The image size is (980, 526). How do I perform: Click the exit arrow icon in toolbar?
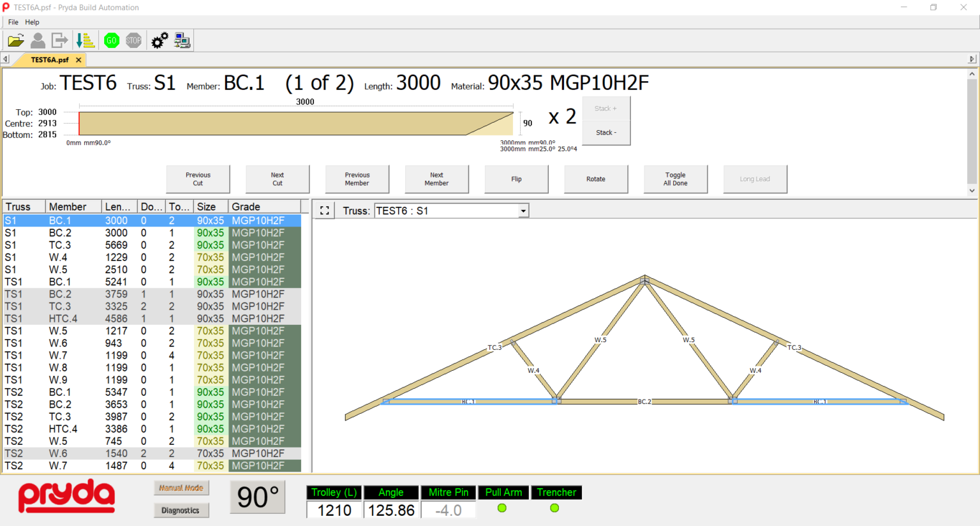coord(60,41)
